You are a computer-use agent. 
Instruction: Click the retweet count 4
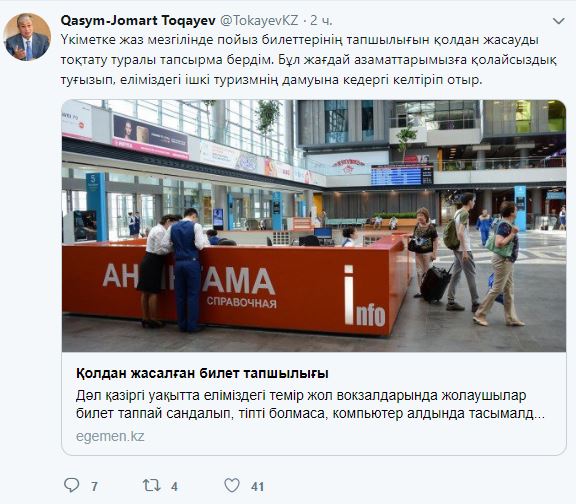click(174, 487)
